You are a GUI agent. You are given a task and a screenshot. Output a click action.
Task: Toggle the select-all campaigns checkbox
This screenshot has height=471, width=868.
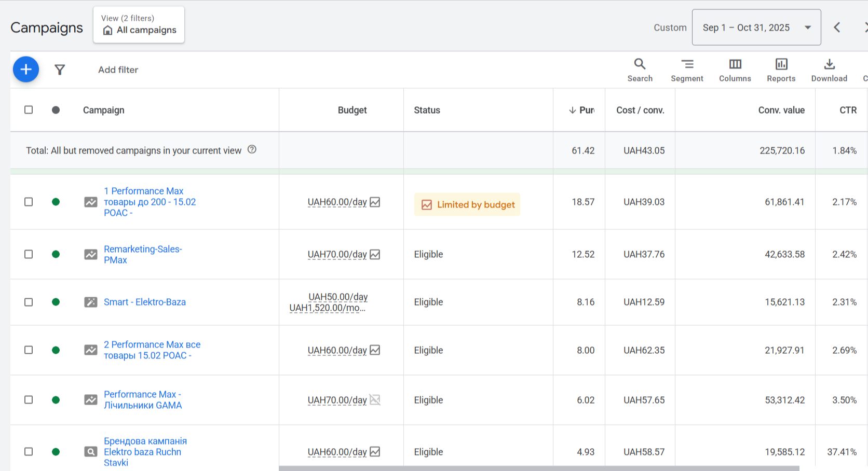pos(29,110)
